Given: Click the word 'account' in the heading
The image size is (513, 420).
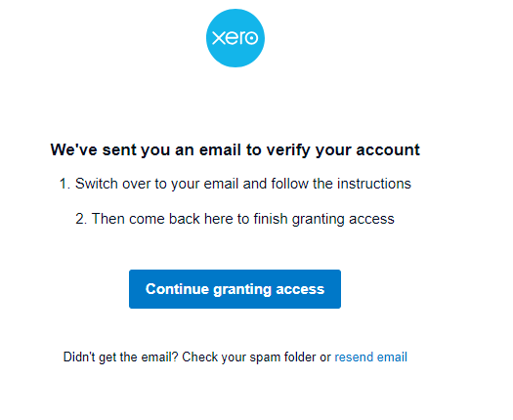Looking at the screenshot, I should 388,149.
